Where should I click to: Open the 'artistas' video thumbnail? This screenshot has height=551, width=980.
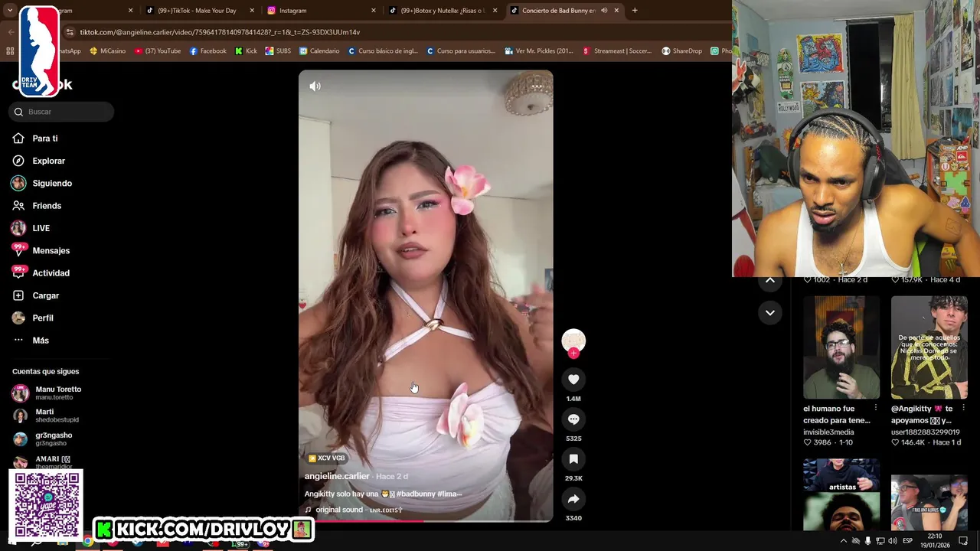(841, 494)
